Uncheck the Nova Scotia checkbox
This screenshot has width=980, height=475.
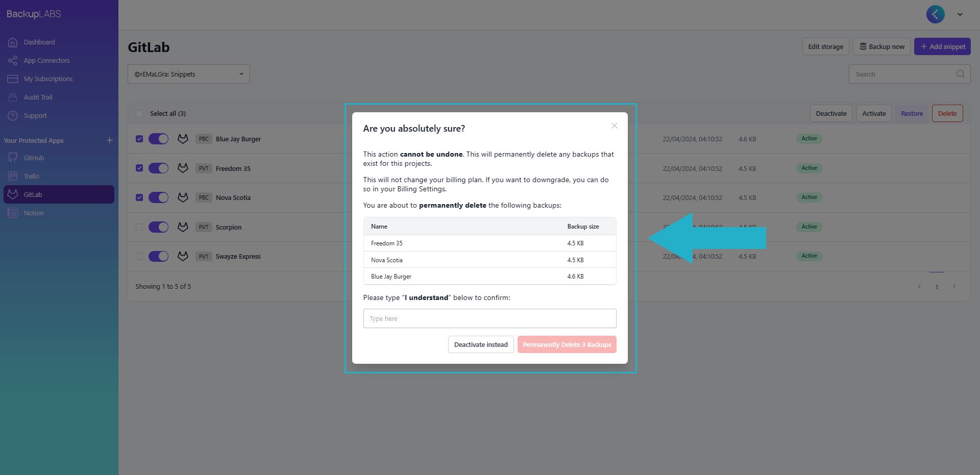point(139,197)
